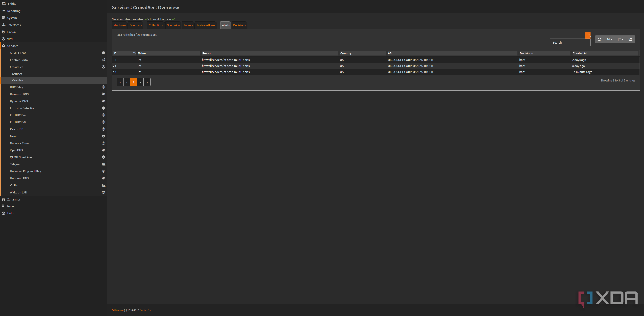Click the Monit heartbeat icon
This screenshot has height=316, width=644.
tap(103, 136)
